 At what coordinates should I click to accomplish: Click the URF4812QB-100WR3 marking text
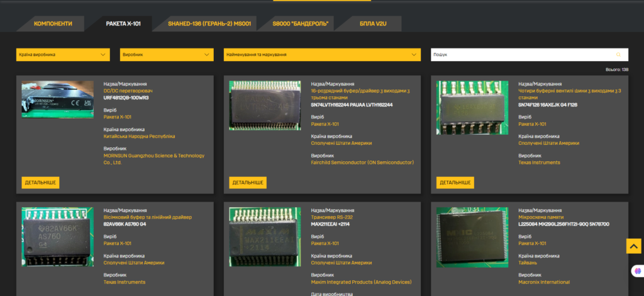[126, 98]
